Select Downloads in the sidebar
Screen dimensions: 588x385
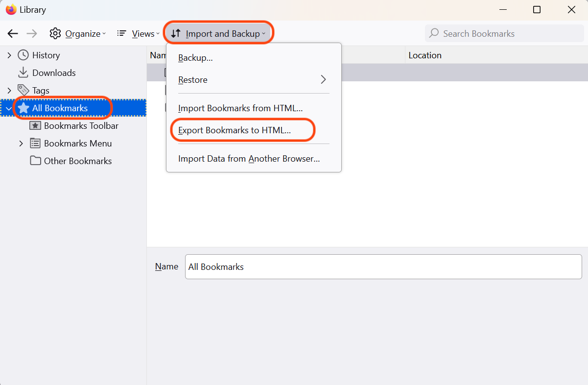(x=54, y=73)
